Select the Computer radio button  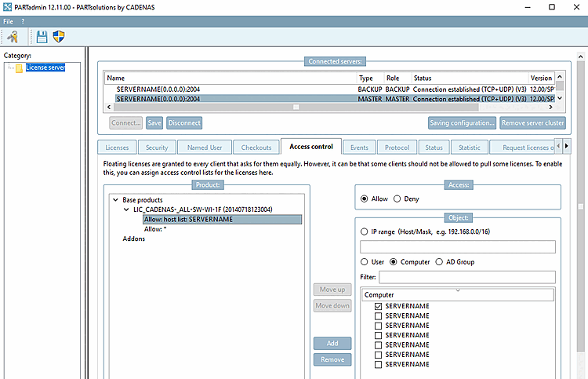click(x=394, y=262)
